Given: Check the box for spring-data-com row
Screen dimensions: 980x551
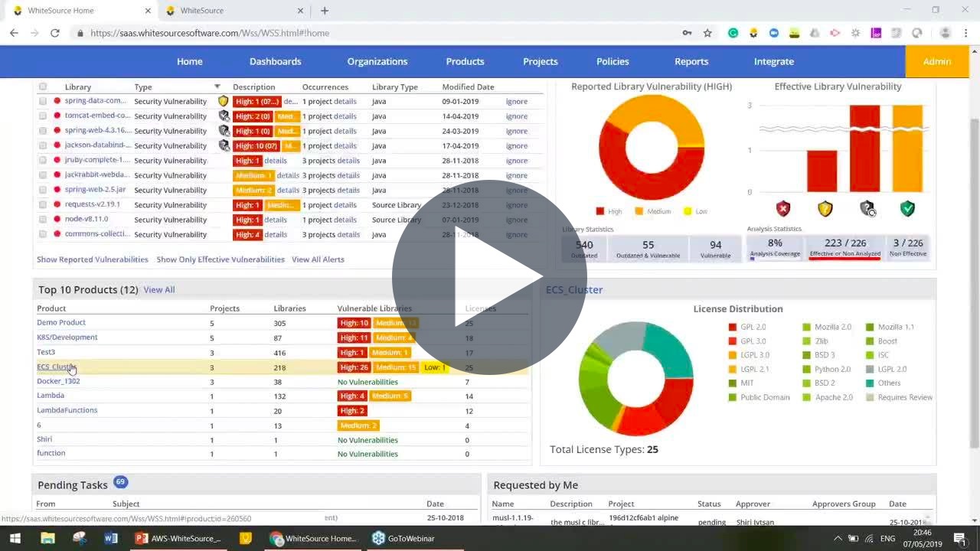Looking at the screenshot, I should pos(43,101).
